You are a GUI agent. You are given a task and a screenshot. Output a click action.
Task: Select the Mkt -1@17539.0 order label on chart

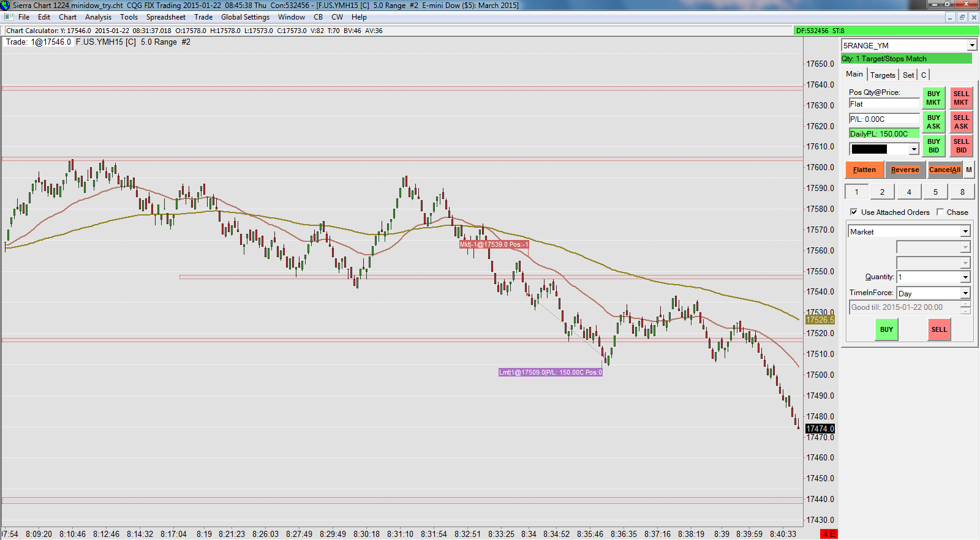coord(494,244)
